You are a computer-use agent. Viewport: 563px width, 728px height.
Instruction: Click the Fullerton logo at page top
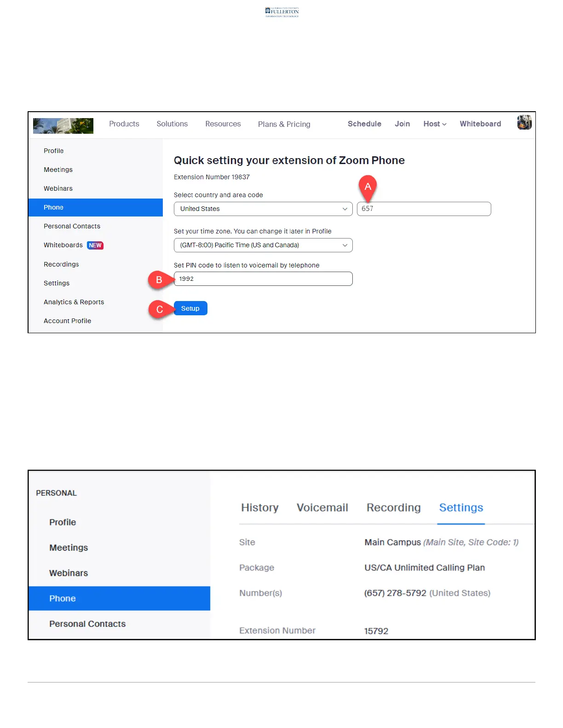pyautogui.click(x=282, y=12)
